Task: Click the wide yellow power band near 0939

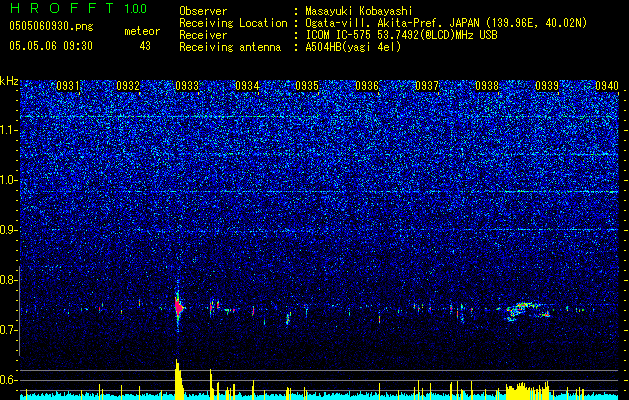Action: point(527,391)
